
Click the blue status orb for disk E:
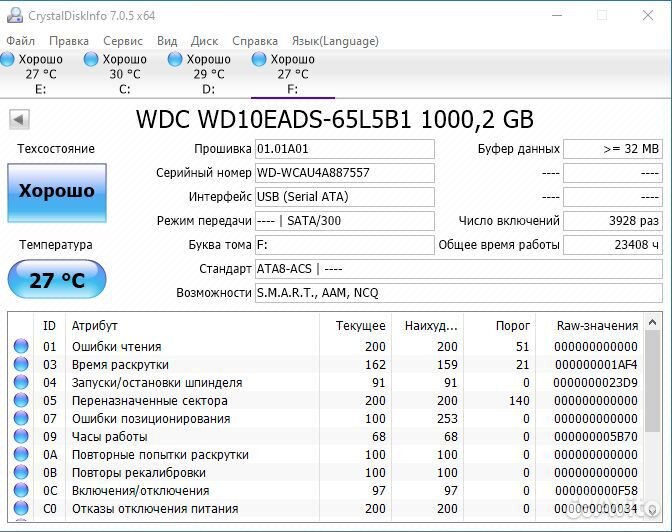[7, 59]
